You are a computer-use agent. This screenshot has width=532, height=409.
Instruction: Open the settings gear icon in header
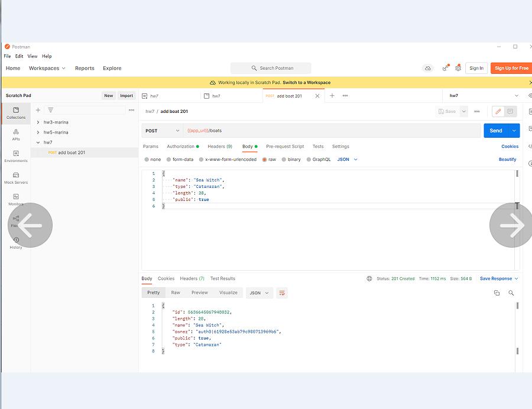(x=458, y=68)
